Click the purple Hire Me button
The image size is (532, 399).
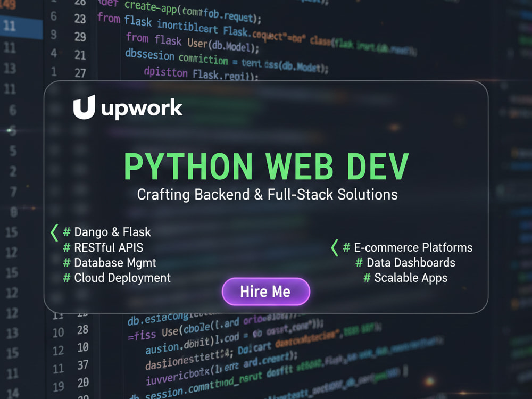tap(265, 292)
